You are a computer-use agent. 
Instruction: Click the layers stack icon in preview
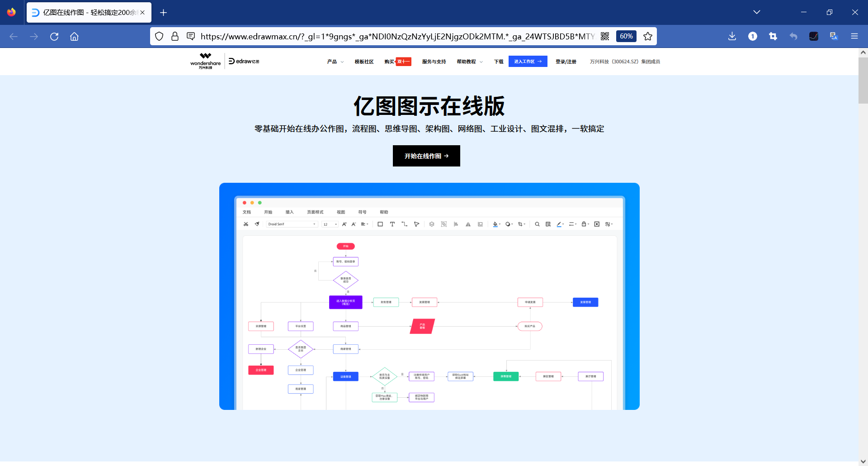pyautogui.click(x=432, y=224)
